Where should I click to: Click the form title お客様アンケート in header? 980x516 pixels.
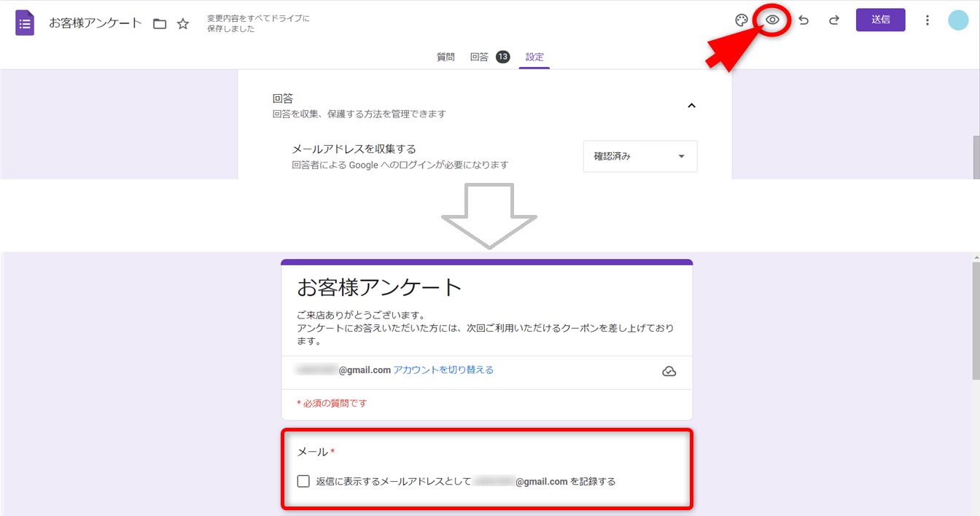(96, 23)
